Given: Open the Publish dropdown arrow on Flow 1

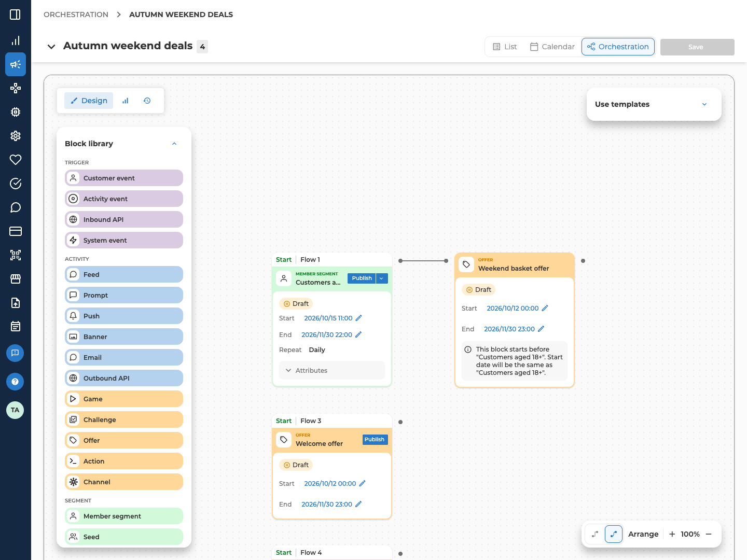Looking at the screenshot, I should point(382,278).
